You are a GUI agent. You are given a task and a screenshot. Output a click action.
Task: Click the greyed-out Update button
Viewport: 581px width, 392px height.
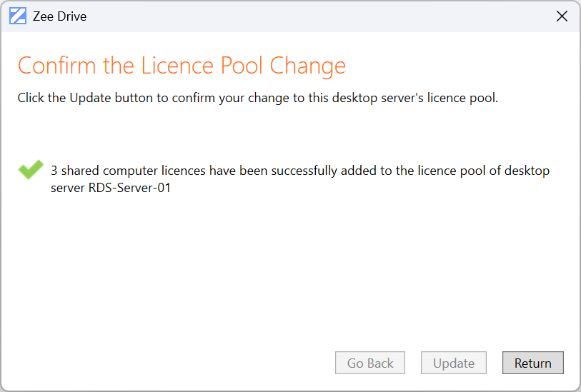[x=454, y=363]
